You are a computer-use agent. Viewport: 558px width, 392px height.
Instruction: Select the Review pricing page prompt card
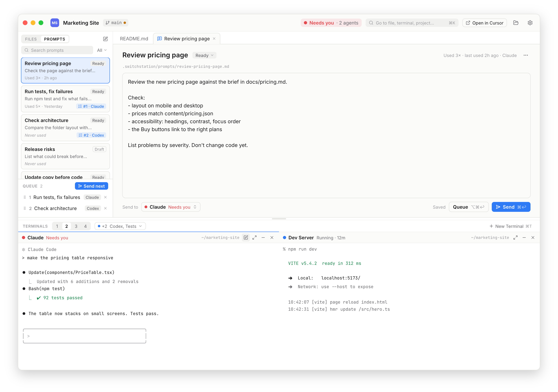click(x=65, y=70)
